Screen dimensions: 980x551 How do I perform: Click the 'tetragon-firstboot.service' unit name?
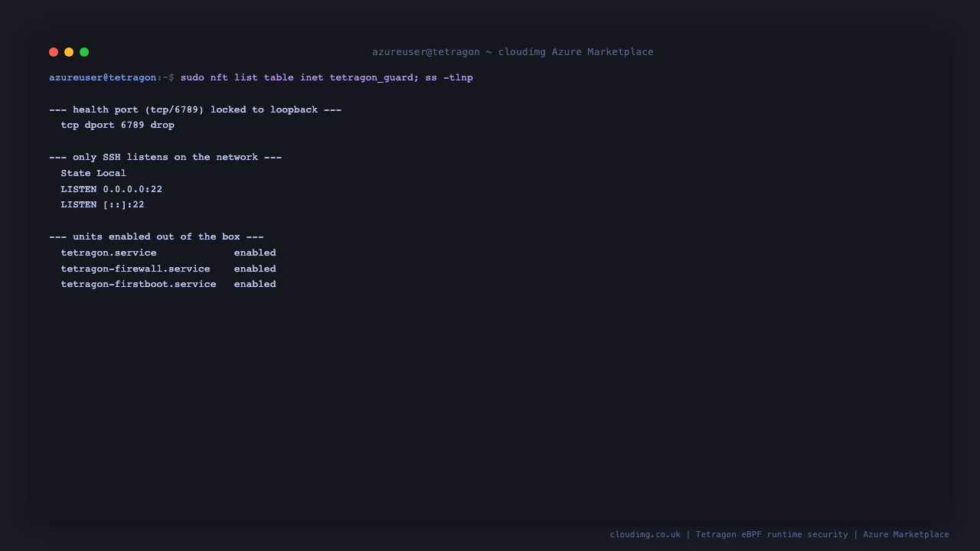[x=139, y=284]
